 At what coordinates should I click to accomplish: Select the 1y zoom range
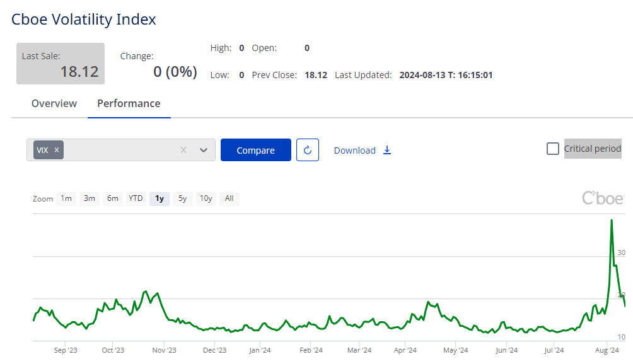[x=160, y=198]
